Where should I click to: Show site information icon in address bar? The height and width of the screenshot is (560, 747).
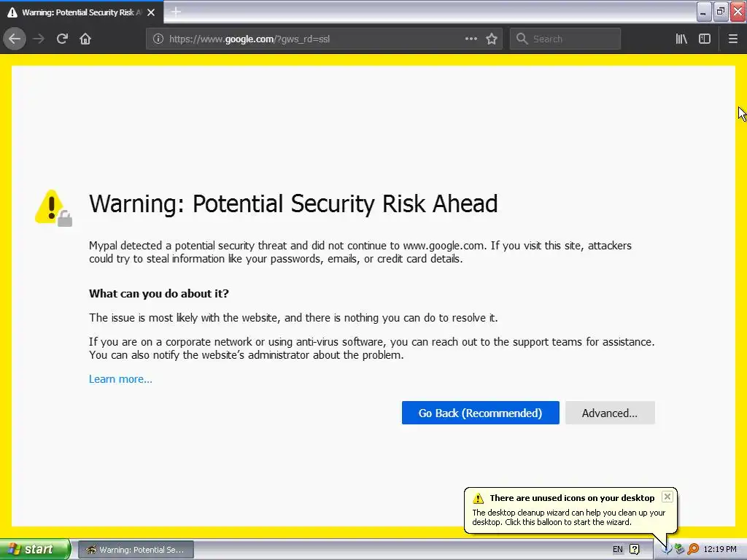(x=158, y=39)
